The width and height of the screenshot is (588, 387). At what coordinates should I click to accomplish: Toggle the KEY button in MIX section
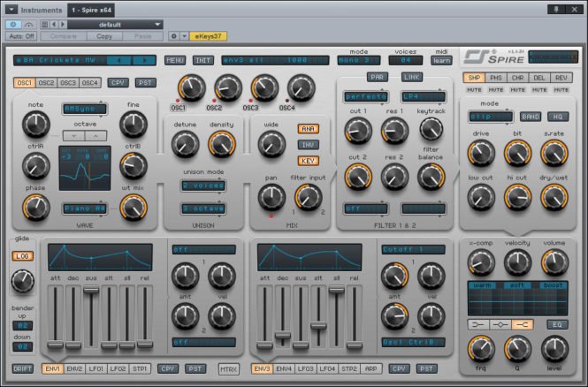pyautogui.click(x=309, y=161)
